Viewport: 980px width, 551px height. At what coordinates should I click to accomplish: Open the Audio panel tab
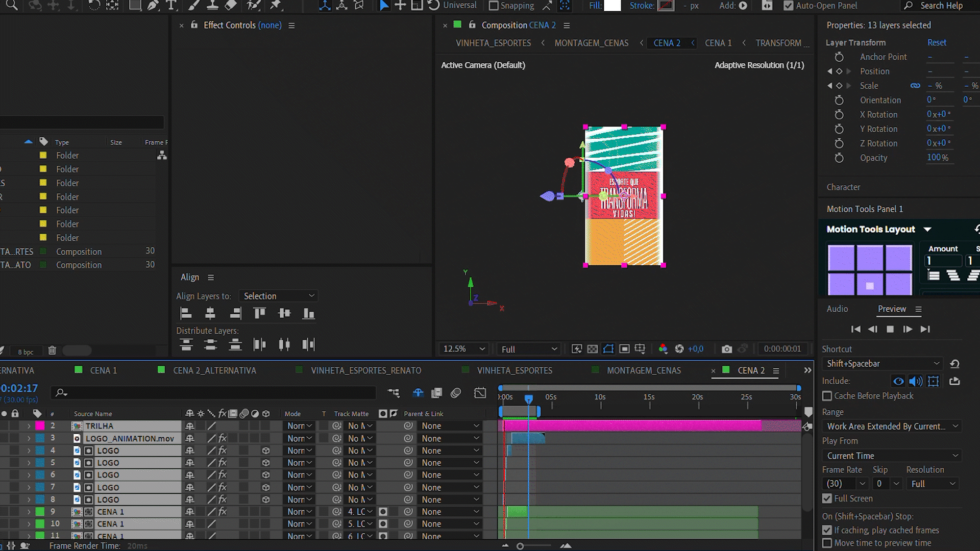(837, 309)
